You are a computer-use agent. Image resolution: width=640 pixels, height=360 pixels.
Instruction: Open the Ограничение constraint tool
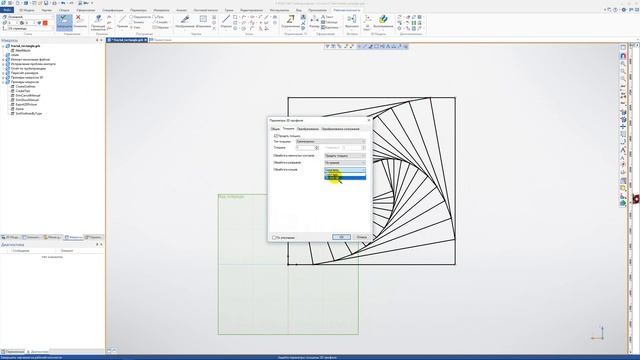click(290, 21)
